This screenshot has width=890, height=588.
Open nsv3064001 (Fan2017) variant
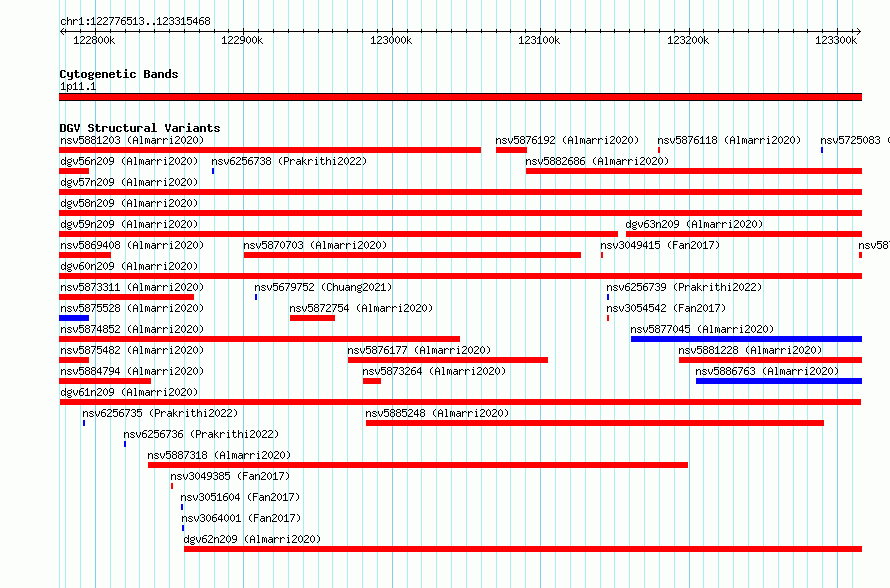(241, 518)
